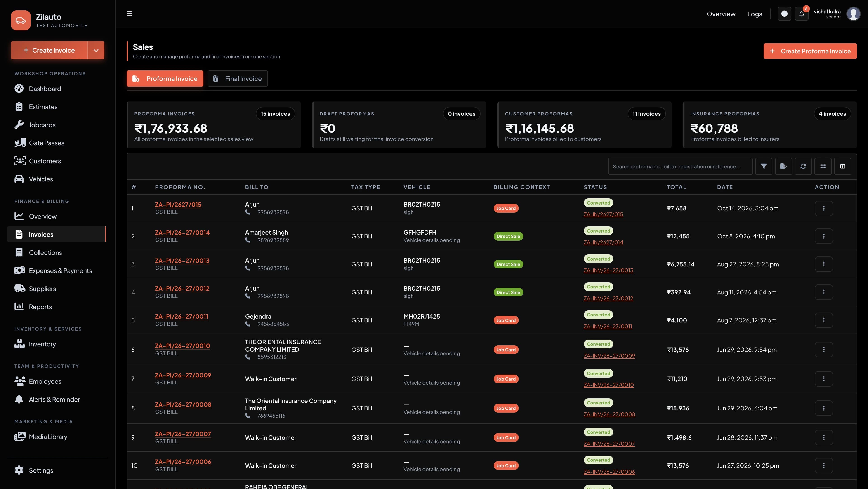Open Estimates from sidebar
868x489 pixels.
[57, 107]
